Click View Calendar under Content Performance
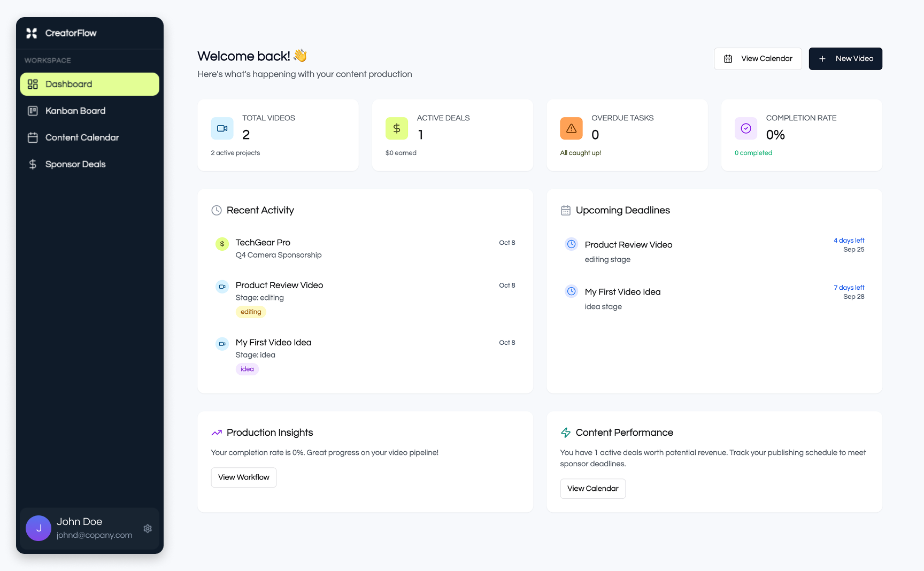 pos(593,489)
